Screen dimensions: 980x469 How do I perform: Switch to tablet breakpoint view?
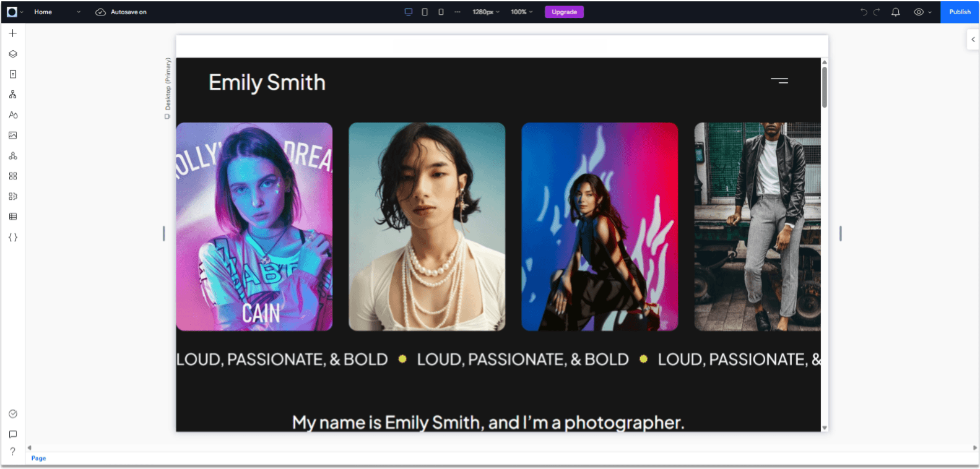425,12
